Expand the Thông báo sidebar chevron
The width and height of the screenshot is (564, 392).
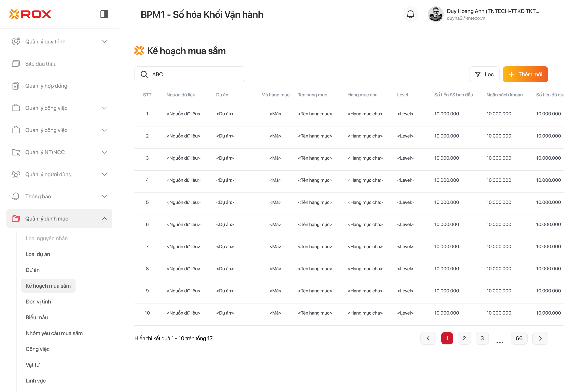click(104, 197)
